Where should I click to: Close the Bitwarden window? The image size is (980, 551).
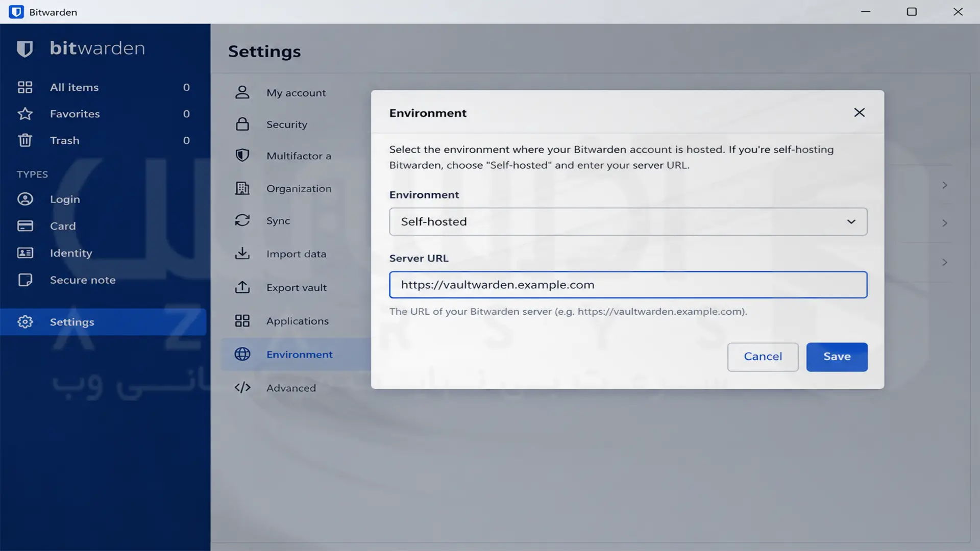pyautogui.click(x=958, y=12)
